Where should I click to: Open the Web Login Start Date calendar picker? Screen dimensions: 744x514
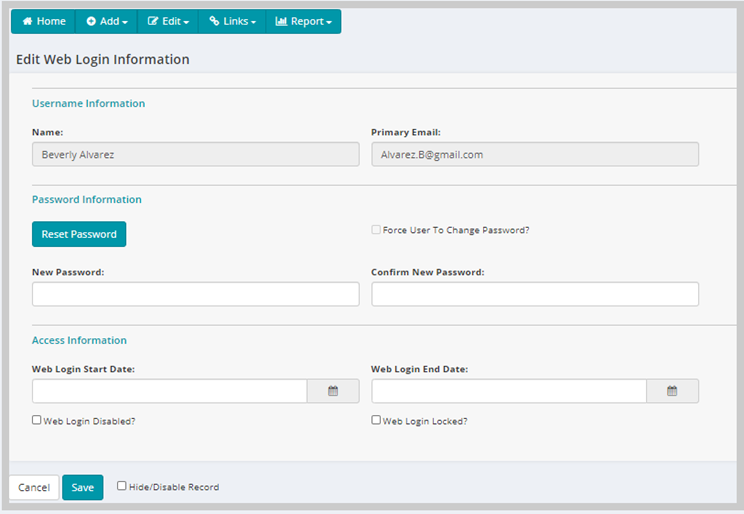pos(333,391)
